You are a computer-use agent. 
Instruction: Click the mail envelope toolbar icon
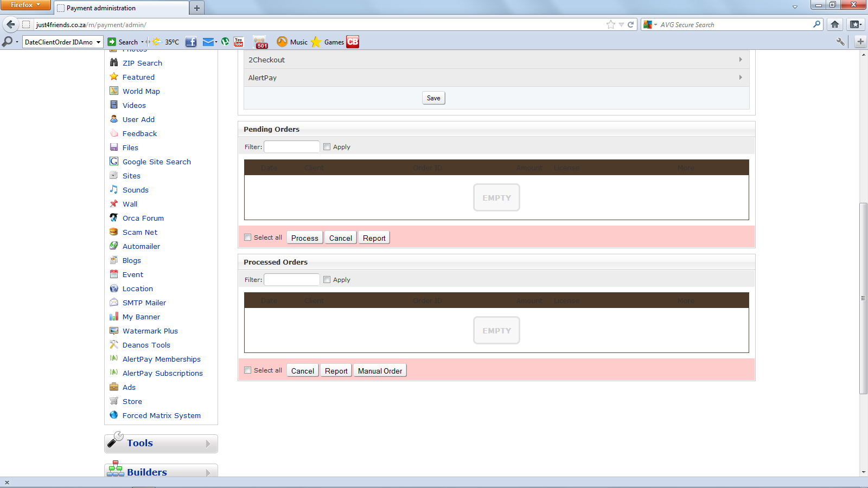pos(208,42)
